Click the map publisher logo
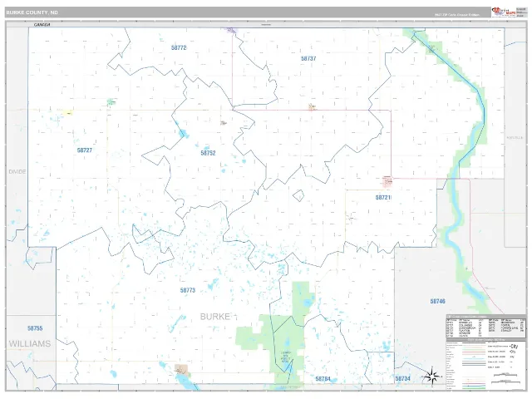 [x=504, y=12]
